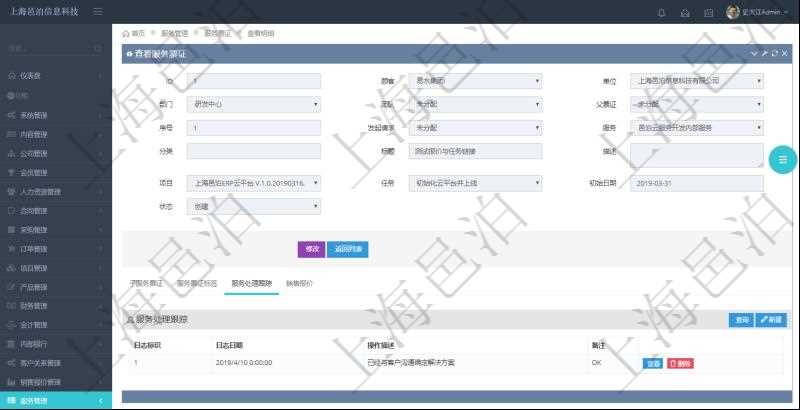Image resolution: width=800 pixels, height=410 pixels.
Task: Open the 状态 dropdown showing 创建
Action: coord(253,206)
